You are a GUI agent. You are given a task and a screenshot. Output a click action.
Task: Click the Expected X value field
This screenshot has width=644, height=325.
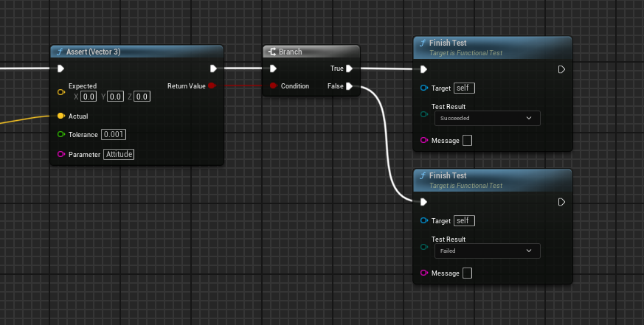point(89,97)
